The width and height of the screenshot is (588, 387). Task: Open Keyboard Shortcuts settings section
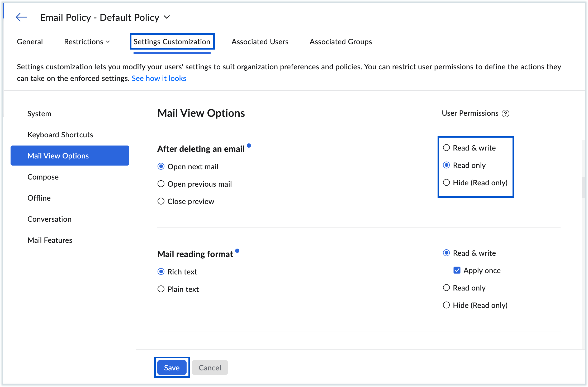click(x=60, y=135)
